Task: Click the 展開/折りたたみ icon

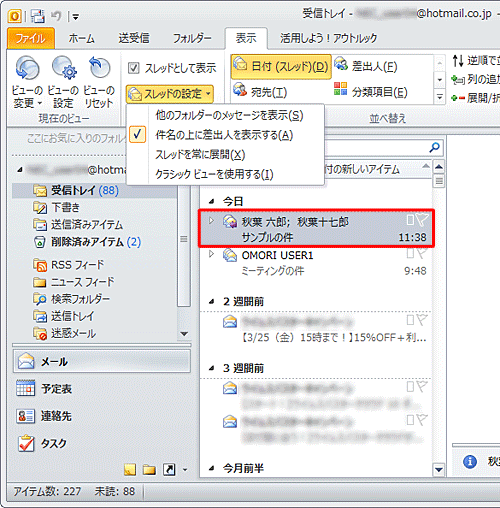Action: pyautogui.click(x=458, y=98)
